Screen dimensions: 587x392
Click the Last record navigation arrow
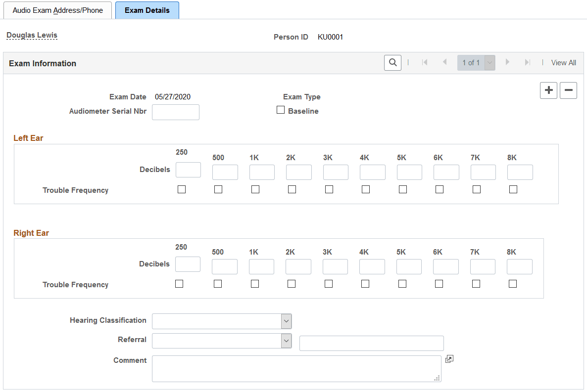click(x=527, y=62)
